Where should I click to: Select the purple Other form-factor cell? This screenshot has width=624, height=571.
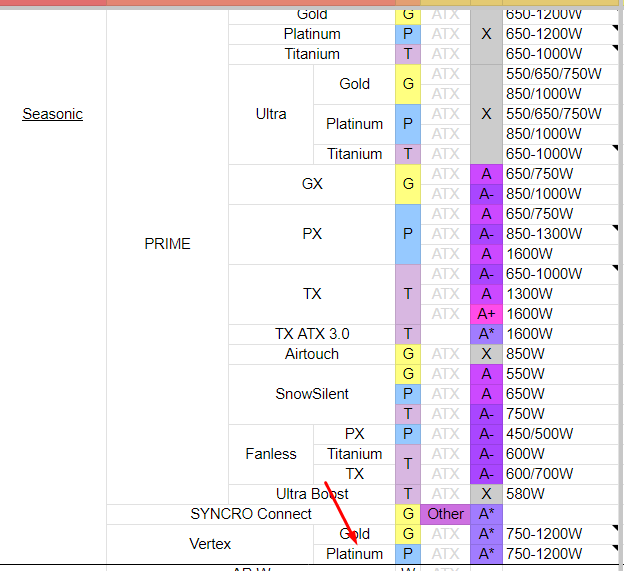click(445, 514)
